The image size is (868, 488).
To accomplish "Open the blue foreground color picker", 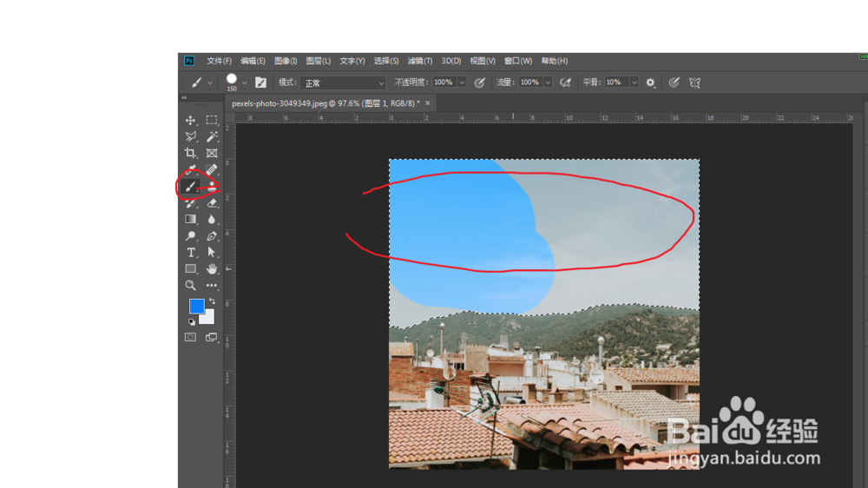I will pos(194,305).
